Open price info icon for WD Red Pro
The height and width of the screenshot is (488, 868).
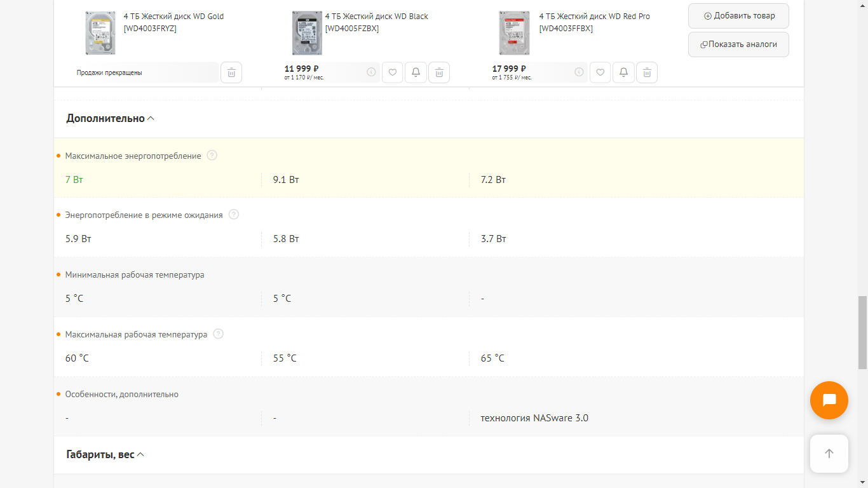(x=579, y=72)
